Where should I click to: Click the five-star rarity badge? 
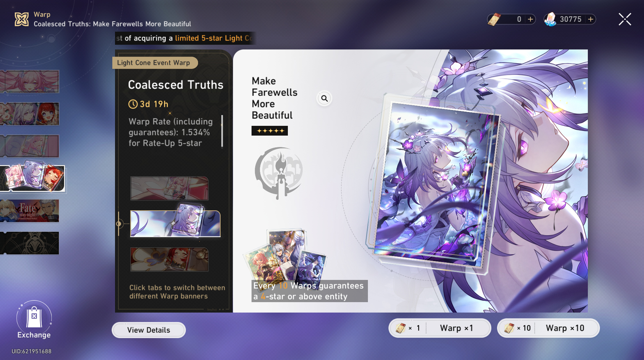coord(270,131)
